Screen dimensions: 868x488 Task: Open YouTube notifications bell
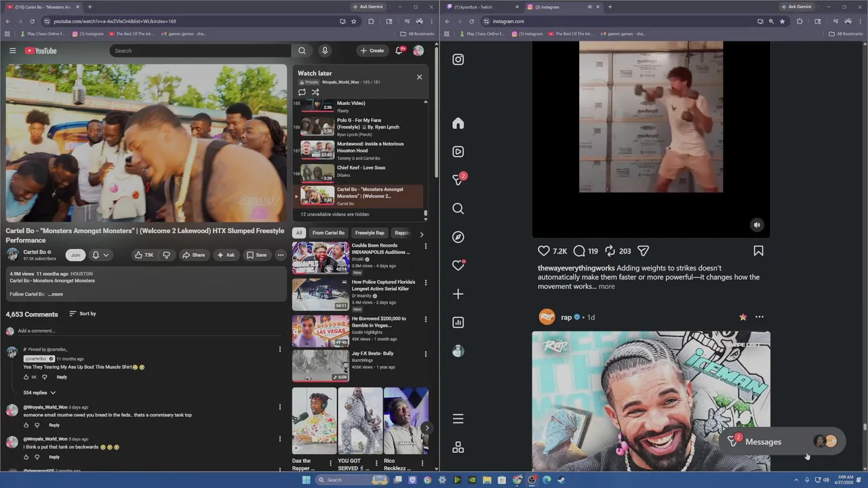click(x=399, y=51)
